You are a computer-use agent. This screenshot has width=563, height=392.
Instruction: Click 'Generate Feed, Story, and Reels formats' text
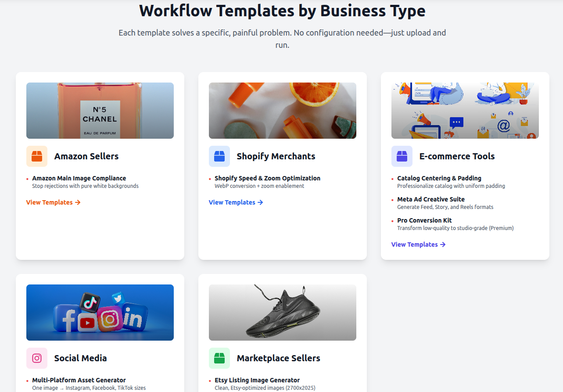coord(445,207)
